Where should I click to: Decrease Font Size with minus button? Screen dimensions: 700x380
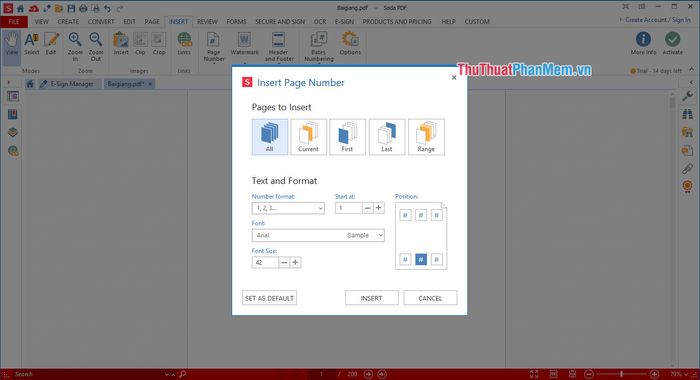point(284,263)
